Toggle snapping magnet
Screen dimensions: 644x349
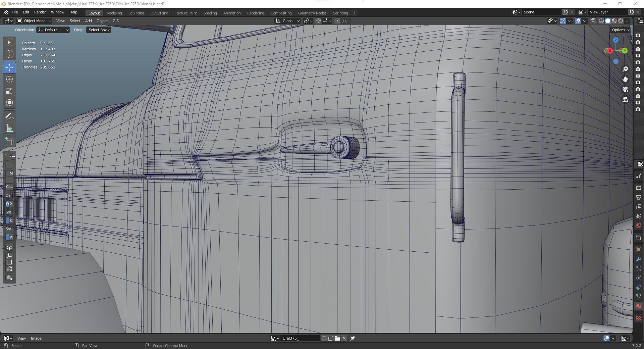[318, 21]
